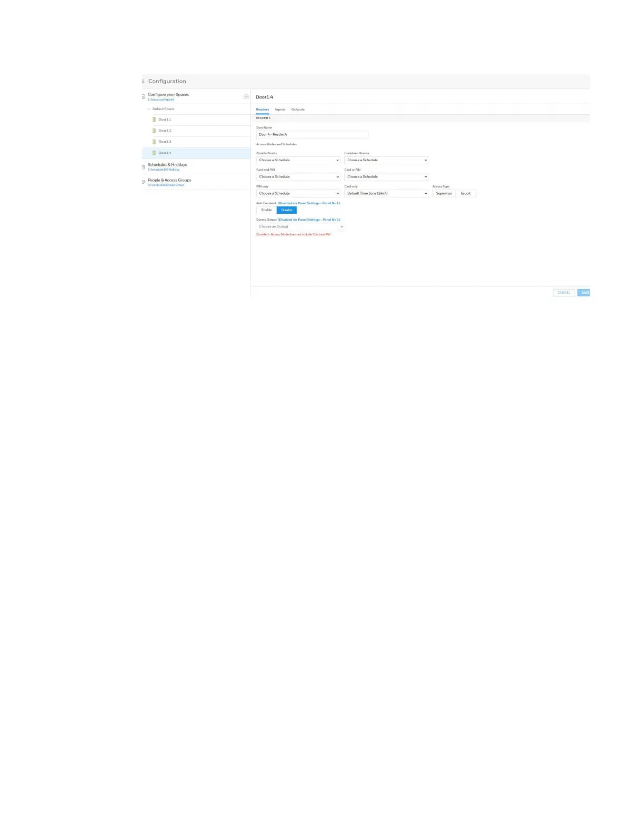Select Door1.1 in the tree
Image resolution: width=644 pixels, height=834 pixels.
point(165,120)
